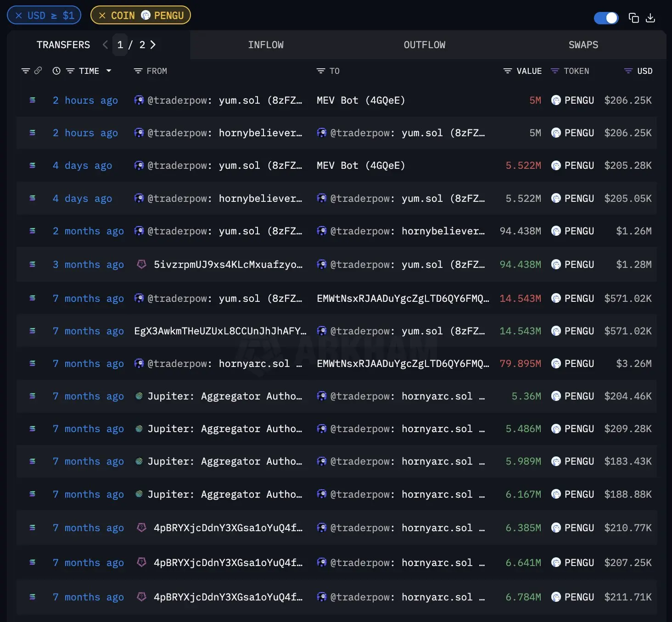The width and height of the screenshot is (672, 622).
Task: Click transaction icon of first 2 hours ago row
Action: [33, 100]
